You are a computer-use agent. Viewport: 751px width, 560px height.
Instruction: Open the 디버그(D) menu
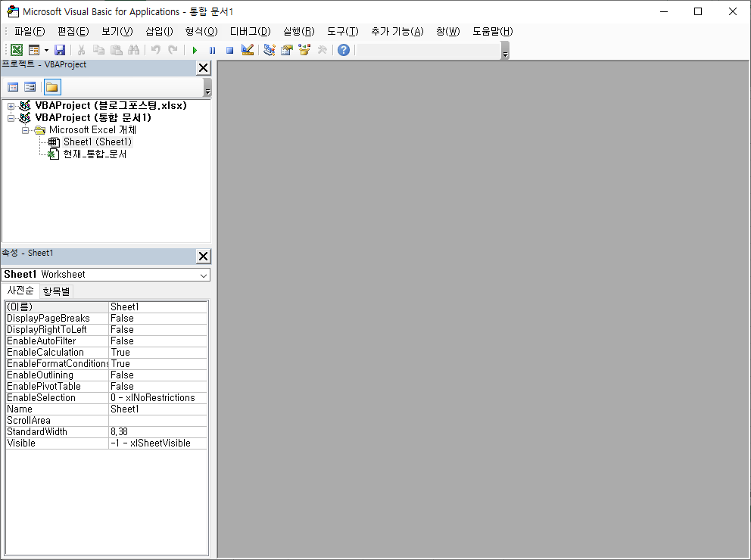click(x=250, y=32)
